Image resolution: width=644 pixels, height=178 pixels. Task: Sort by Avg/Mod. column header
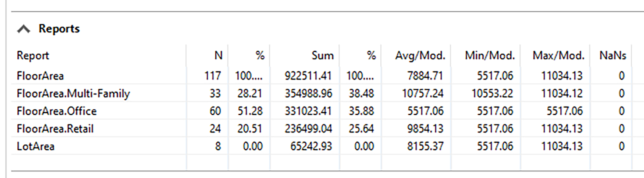[x=420, y=55]
